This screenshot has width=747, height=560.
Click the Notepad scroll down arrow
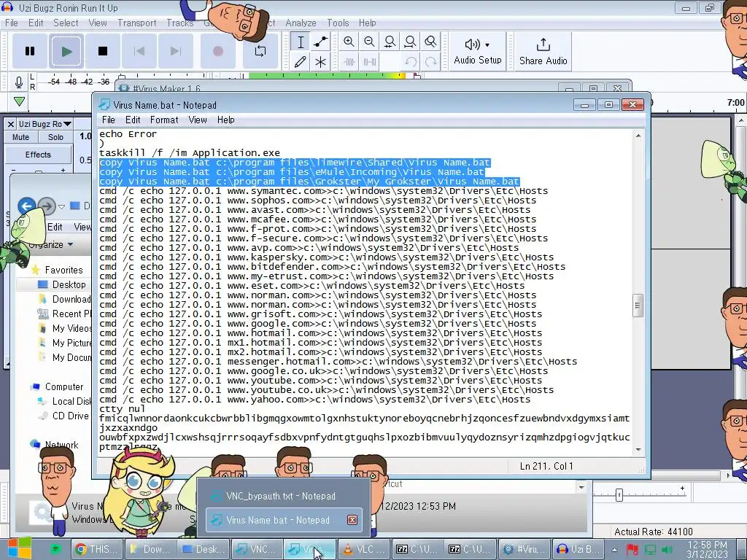[638, 449]
